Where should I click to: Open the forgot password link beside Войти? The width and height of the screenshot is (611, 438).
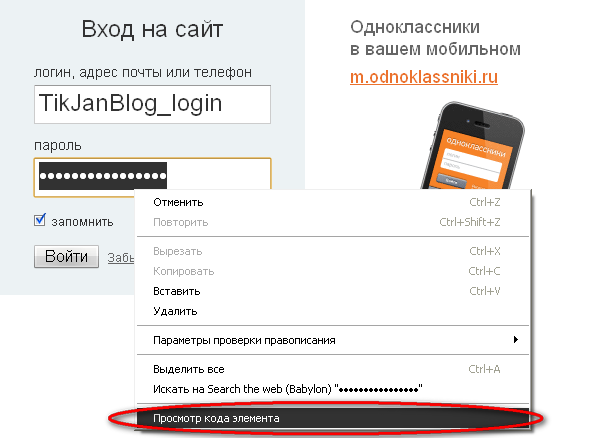(x=121, y=258)
